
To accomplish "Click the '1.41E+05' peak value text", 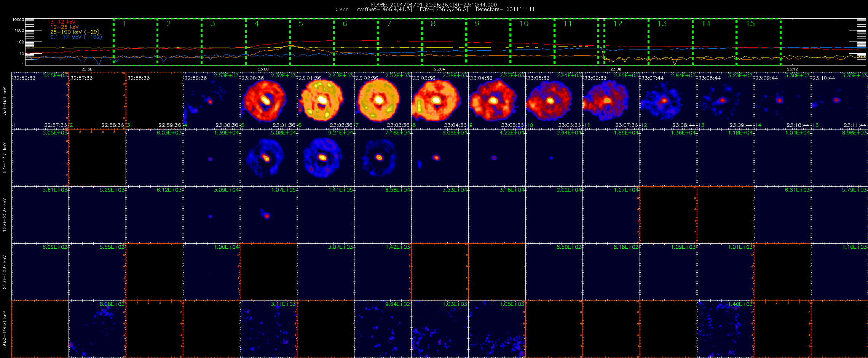I will pyautogui.click(x=340, y=190).
